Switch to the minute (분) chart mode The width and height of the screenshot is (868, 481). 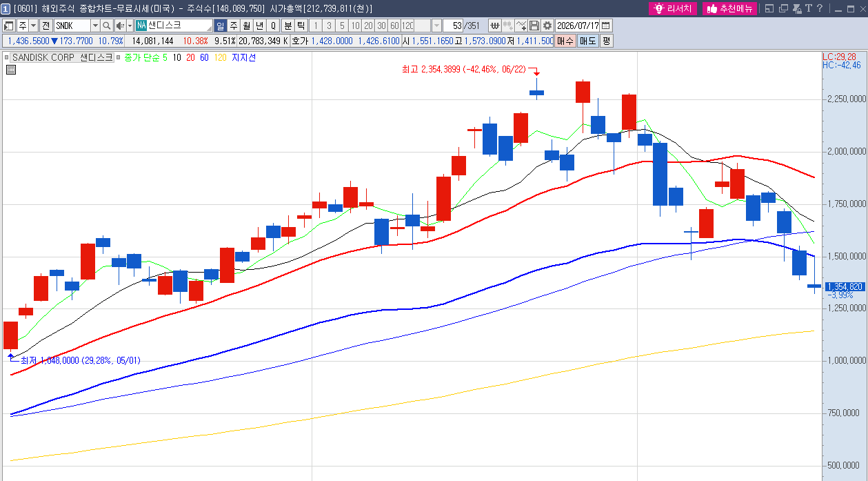click(289, 26)
